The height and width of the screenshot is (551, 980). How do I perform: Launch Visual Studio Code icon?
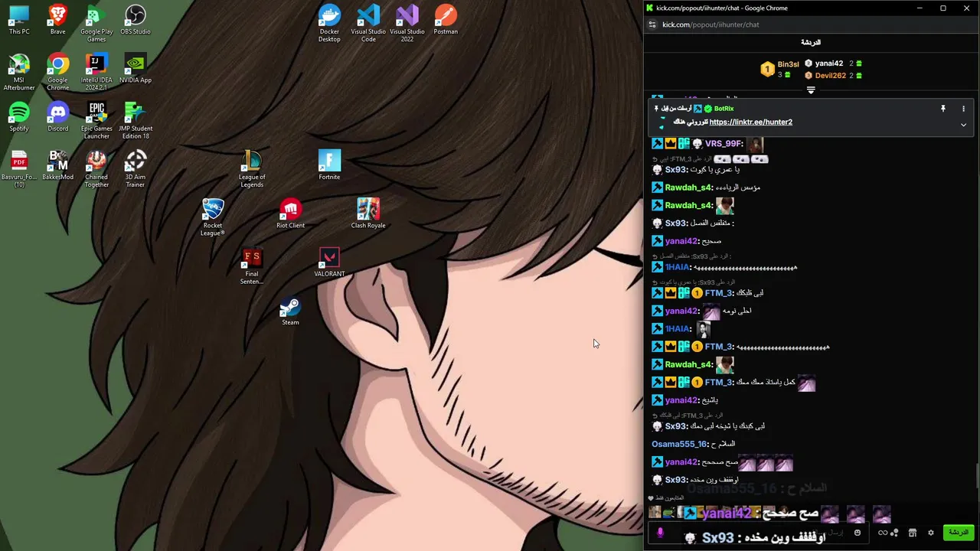click(x=368, y=24)
